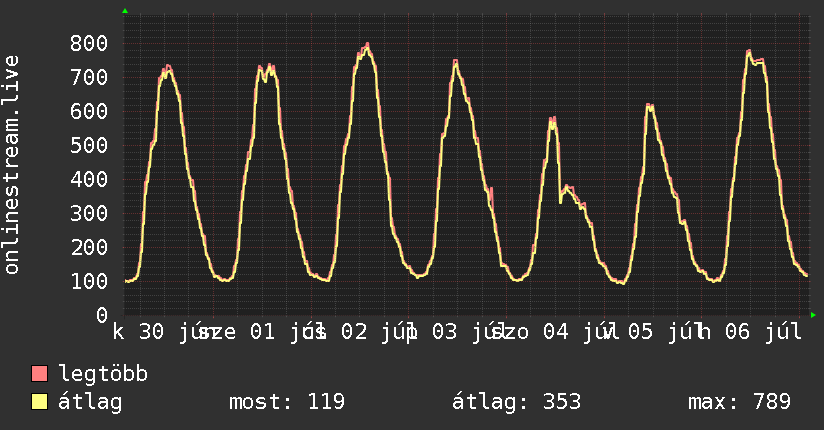Image resolution: width=824 pixels, height=430 pixels.
Task: Click the átlag: 353 statistic
Action: (x=517, y=402)
